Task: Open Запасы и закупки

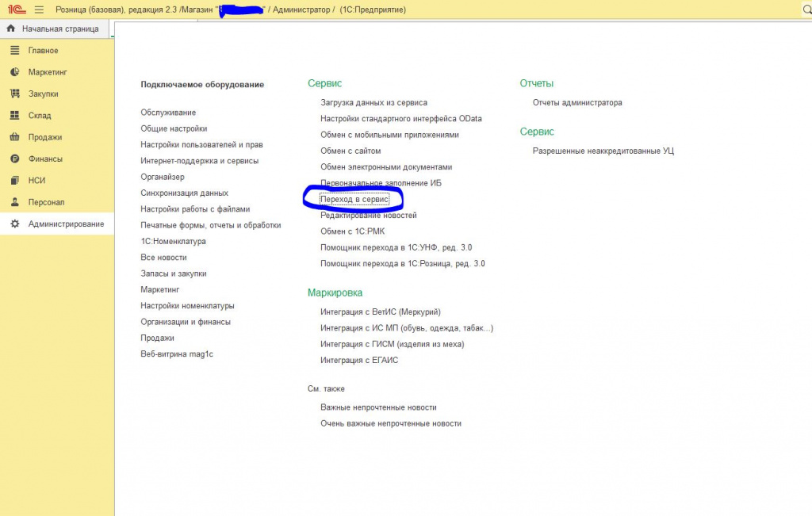Action: click(x=173, y=273)
